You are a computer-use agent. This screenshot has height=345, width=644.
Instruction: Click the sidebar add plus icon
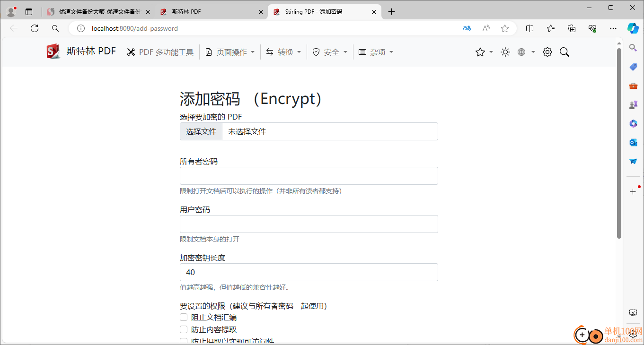click(633, 191)
